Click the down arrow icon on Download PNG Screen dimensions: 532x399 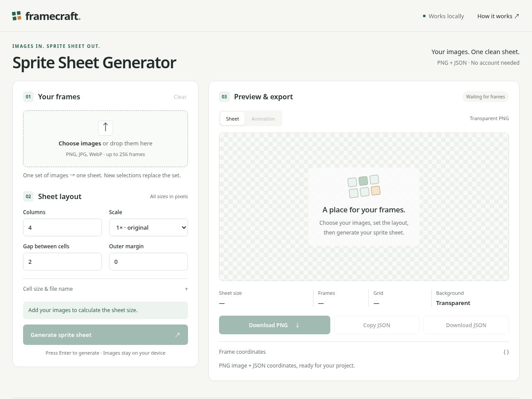[x=297, y=325]
